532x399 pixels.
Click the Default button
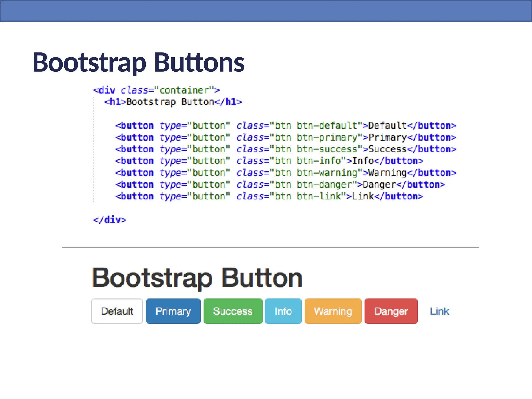(117, 311)
